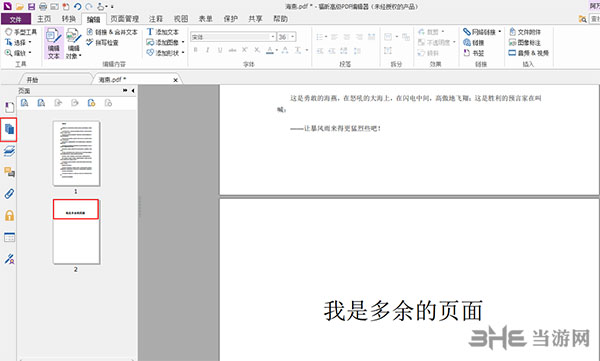The image size is (600, 361).
Task: Open the Pages thumbnail panel icon
Action: pos(9,130)
